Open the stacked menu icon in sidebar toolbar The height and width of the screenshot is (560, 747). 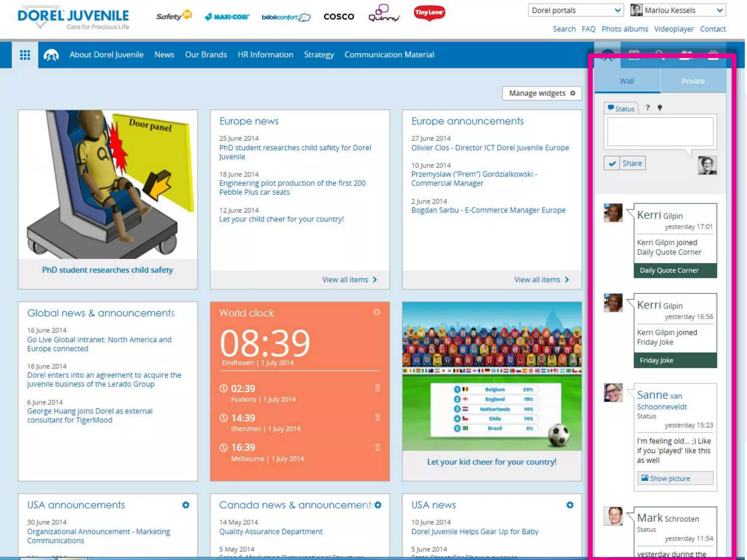coord(713,55)
